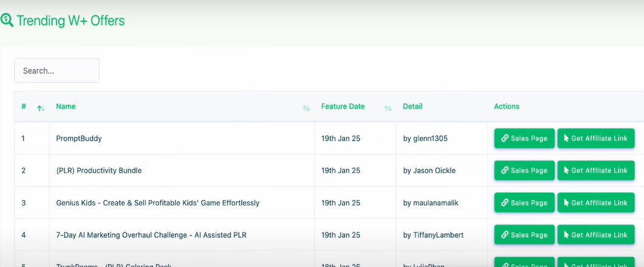Get Affiliate Link for Genius Kids offer

[595, 203]
